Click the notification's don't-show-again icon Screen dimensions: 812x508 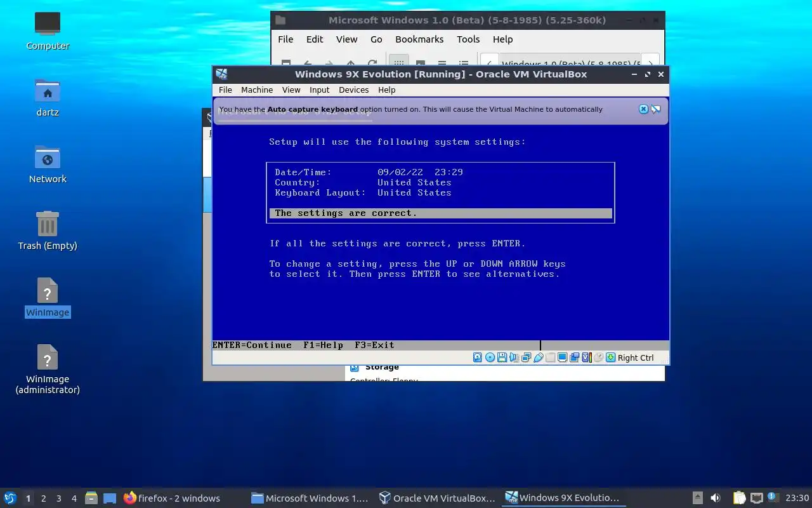point(655,109)
